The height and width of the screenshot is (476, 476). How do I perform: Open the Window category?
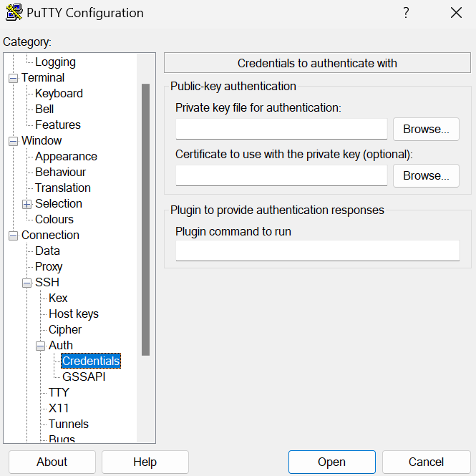point(42,141)
